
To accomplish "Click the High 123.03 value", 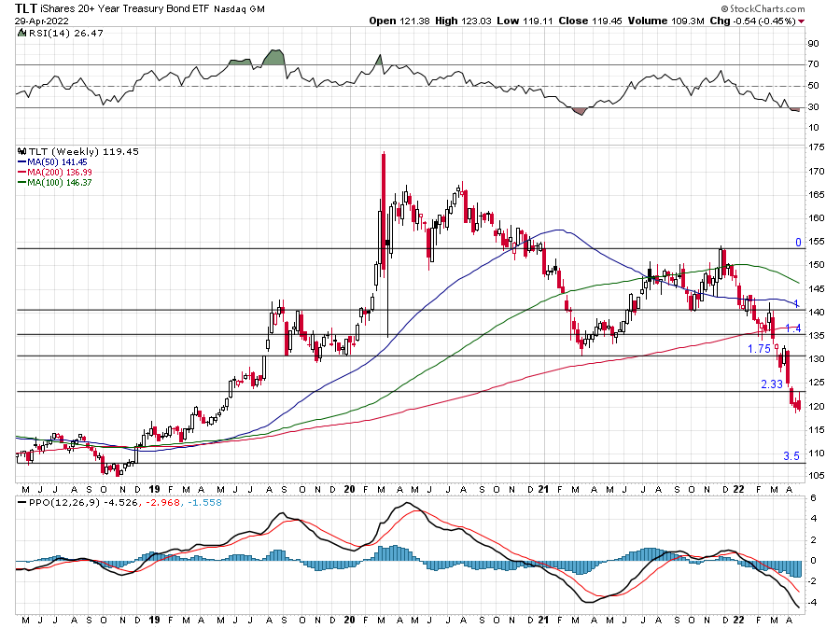I will 463,21.
